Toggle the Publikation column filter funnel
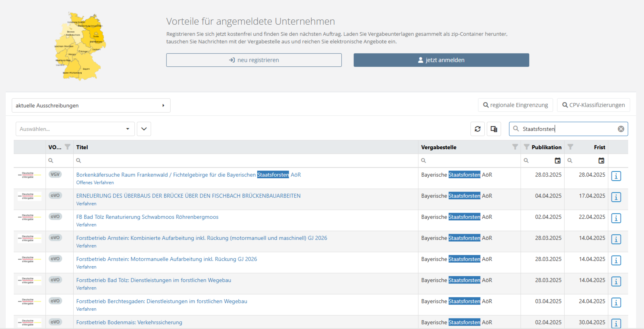 tap(526, 147)
